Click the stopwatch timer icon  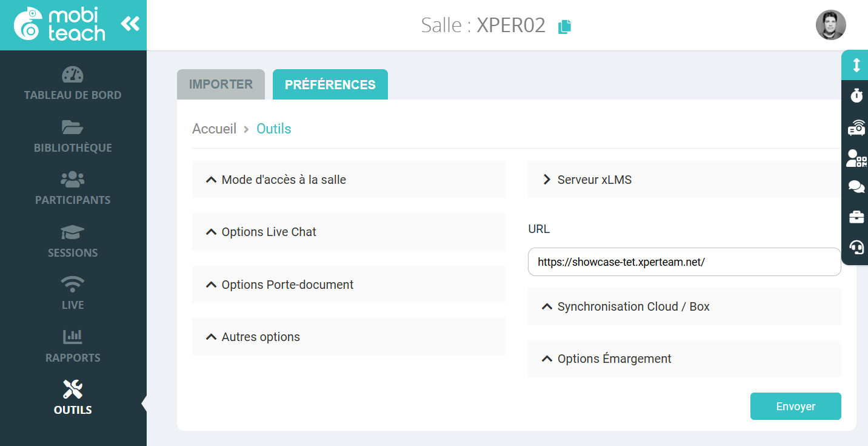pyautogui.click(x=856, y=95)
